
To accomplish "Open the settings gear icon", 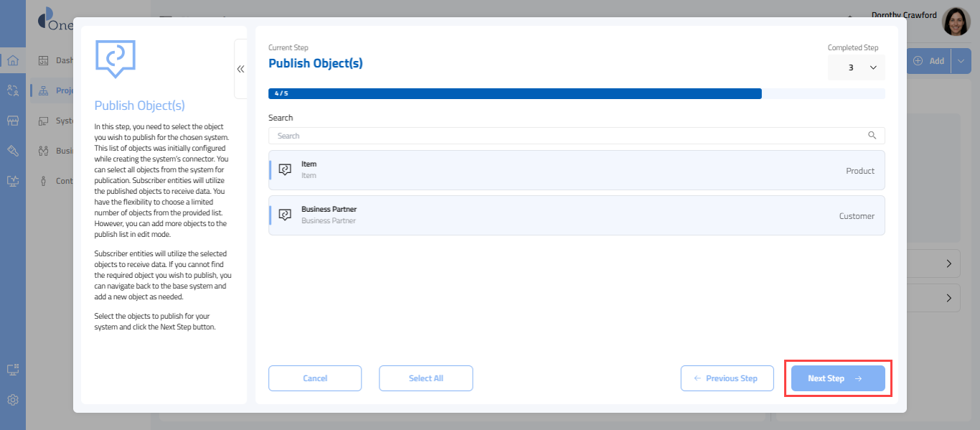I will [13, 400].
